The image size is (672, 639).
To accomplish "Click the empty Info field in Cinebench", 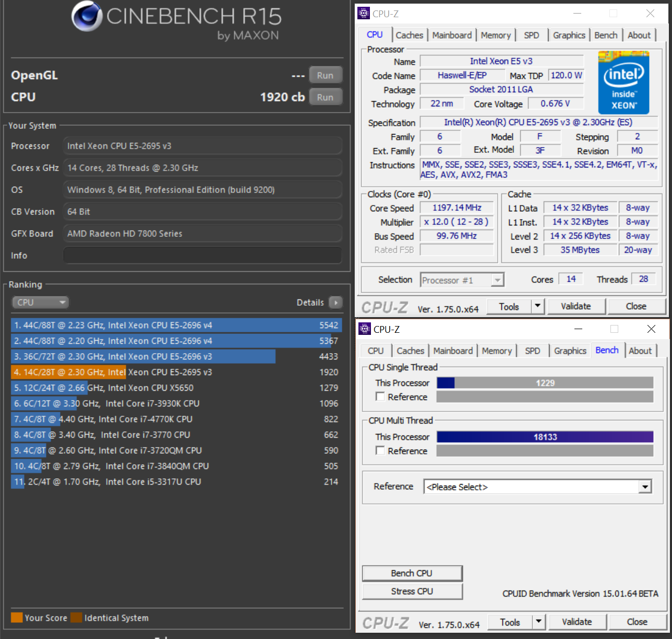I will (x=202, y=256).
